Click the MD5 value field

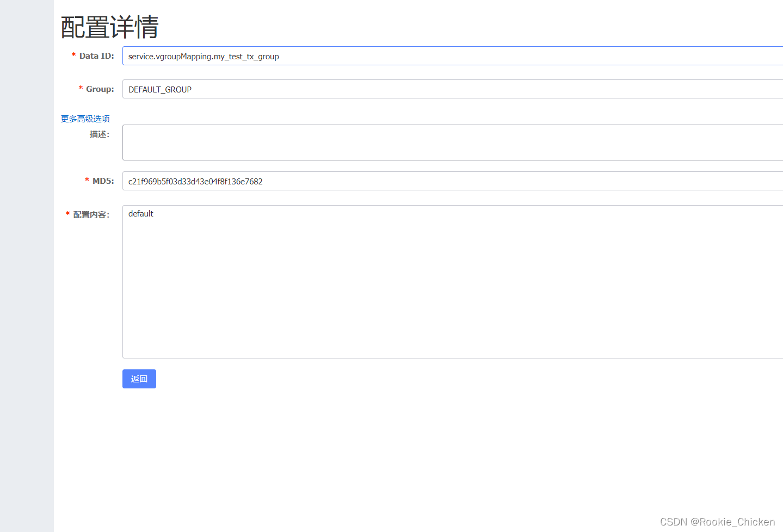[326, 181]
